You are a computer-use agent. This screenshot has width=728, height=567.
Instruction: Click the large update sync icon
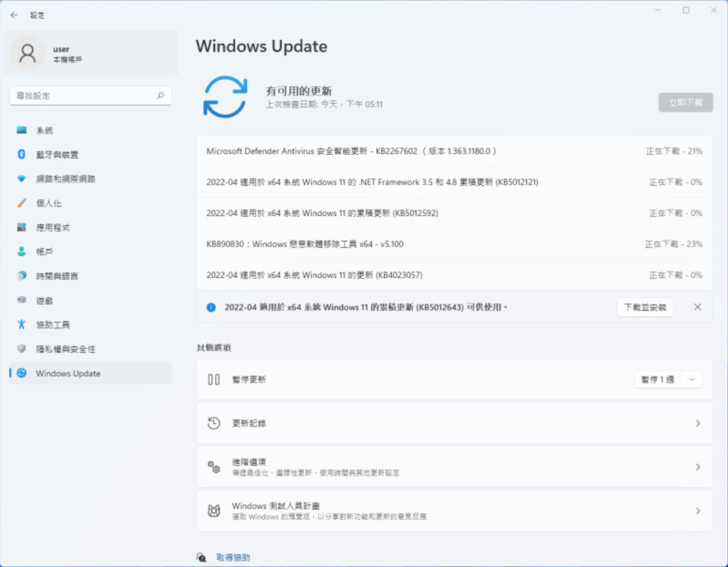pyautogui.click(x=225, y=97)
